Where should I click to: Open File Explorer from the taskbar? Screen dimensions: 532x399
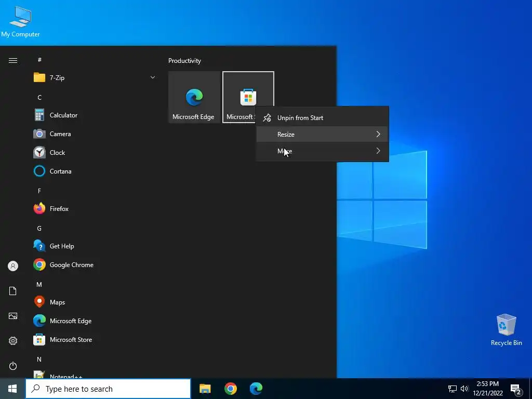pos(205,389)
